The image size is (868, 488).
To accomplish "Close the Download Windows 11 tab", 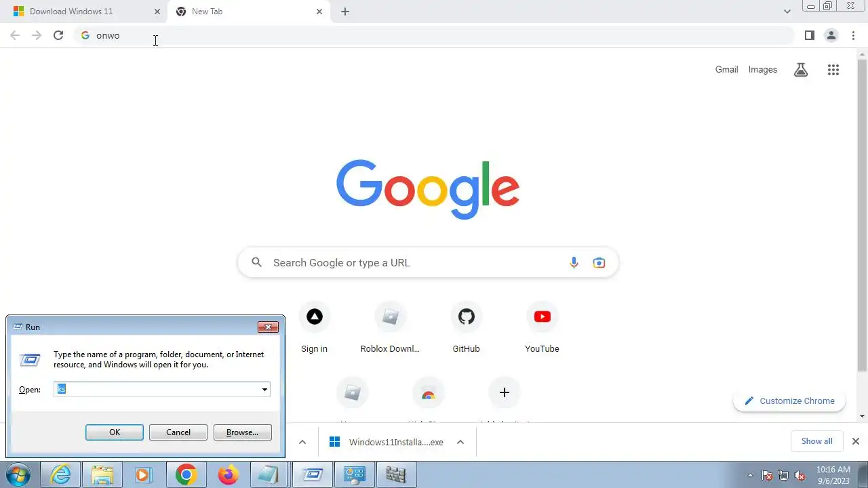I will (157, 12).
